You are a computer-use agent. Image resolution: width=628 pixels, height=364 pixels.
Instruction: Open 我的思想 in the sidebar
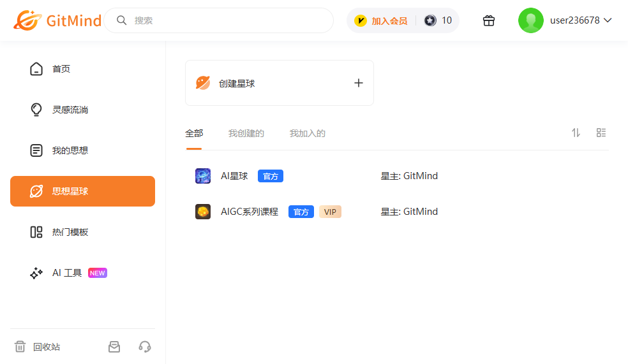[x=82, y=150]
